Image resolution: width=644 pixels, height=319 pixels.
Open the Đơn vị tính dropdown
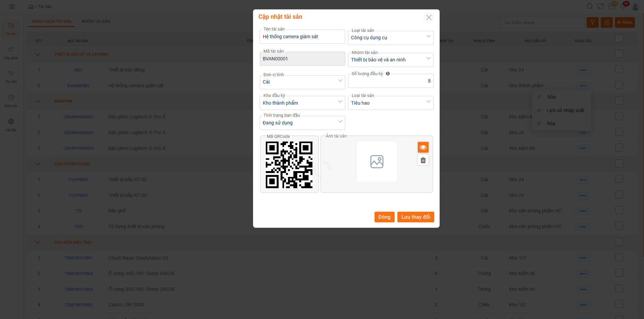302,82
